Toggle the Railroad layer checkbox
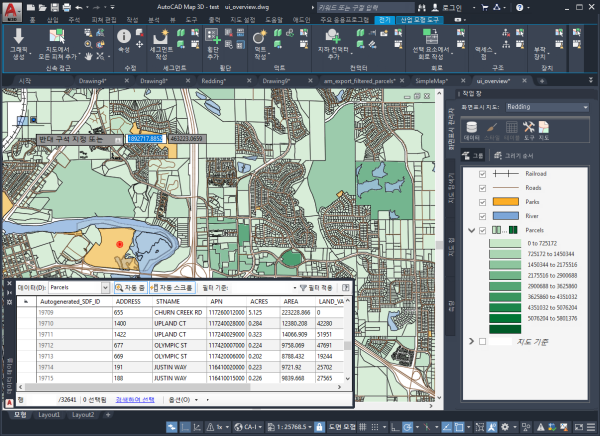The image size is (600, 436). click(x=483, y=173)
